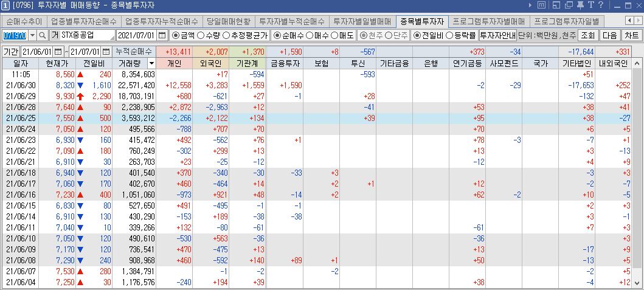The image size is (644, 290).
Task: Expand the stock code 071970 dropdown arrow
Action: click(33, 35)
